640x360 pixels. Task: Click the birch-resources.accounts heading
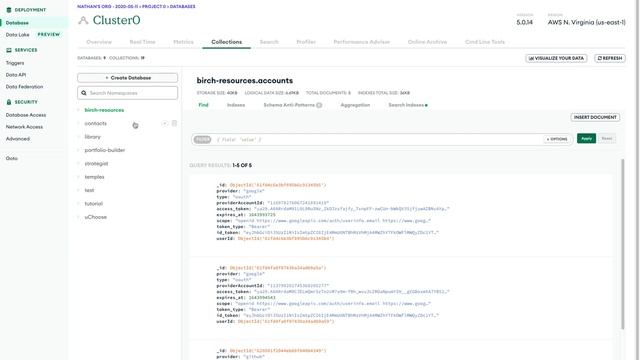(x=244, y=81)
